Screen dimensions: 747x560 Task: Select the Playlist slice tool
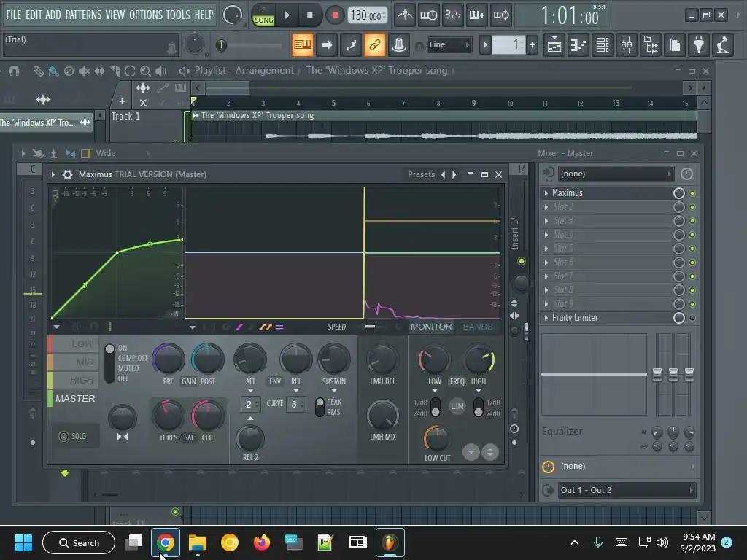point(115,71)
